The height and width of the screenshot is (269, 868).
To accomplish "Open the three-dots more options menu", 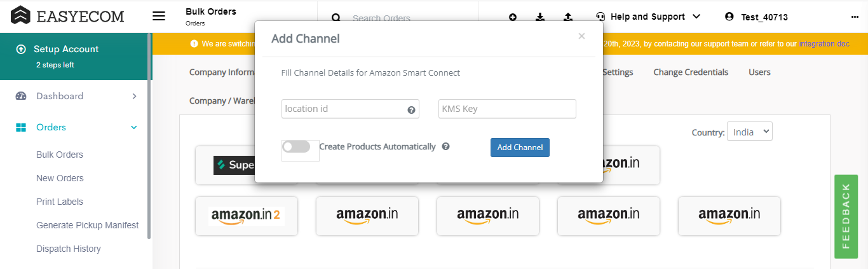I will tap(855, 17).
